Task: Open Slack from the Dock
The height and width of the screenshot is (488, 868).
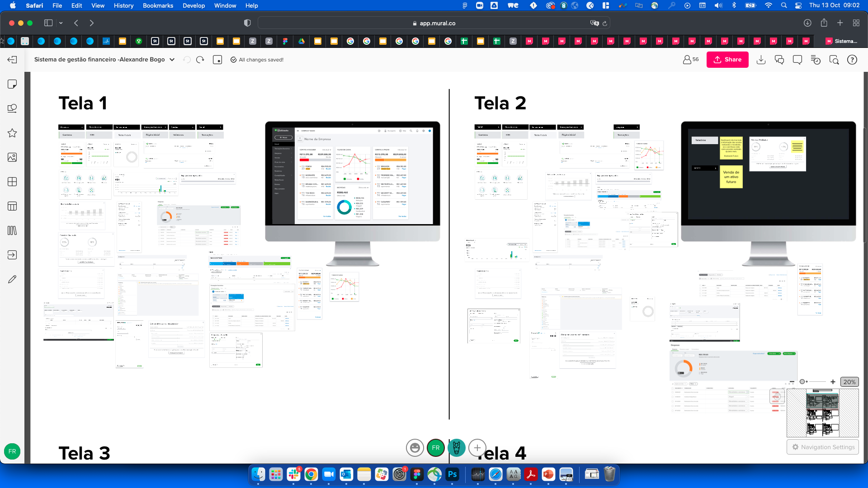Action: pyautogui.click(x=293, y=474)
